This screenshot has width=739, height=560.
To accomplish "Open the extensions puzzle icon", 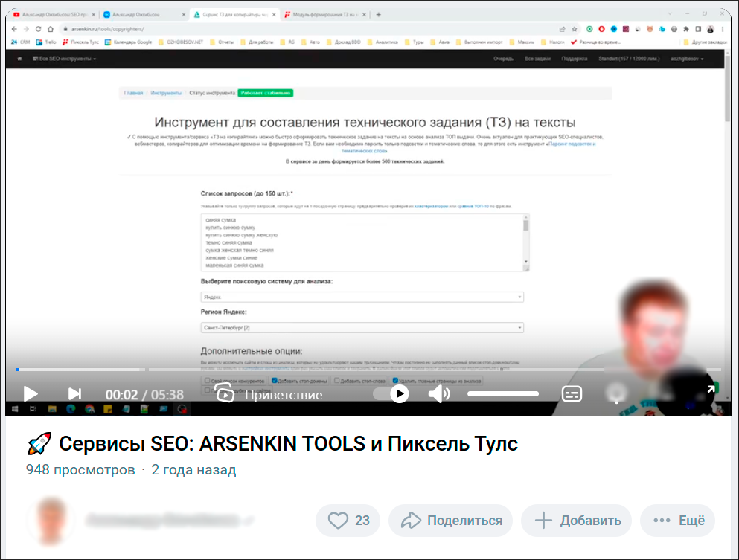I will point(686,29).
